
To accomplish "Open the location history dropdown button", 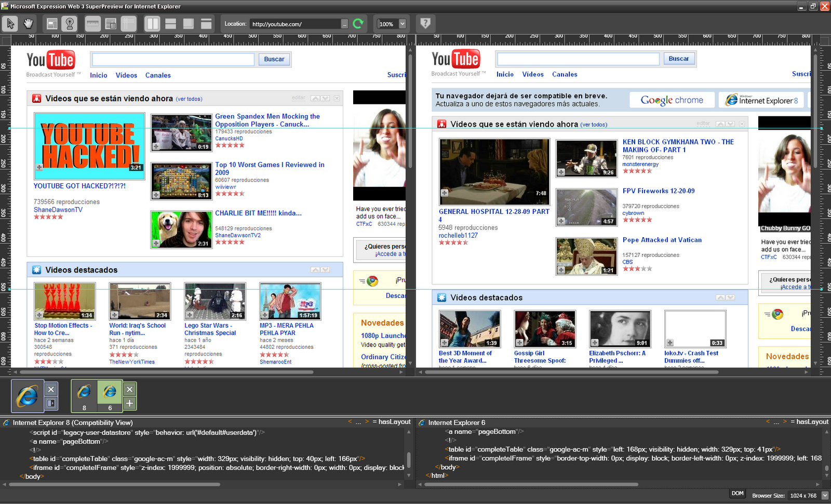I will pyautogui.click(x=344, y=24).
